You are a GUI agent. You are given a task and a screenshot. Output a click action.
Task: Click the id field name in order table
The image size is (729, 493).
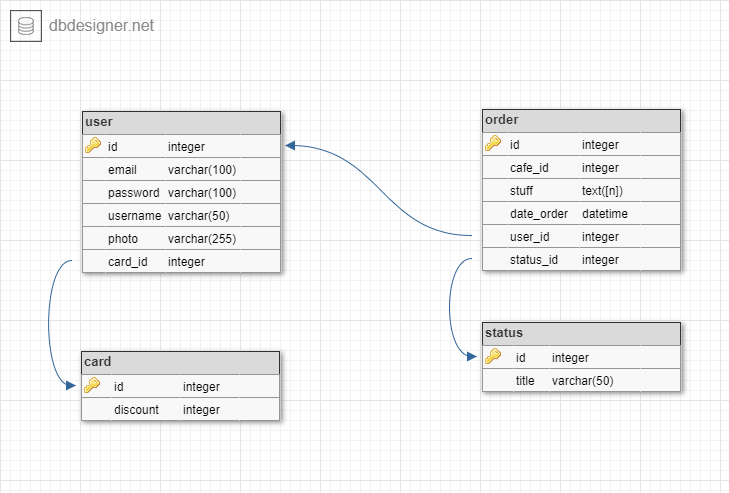tap(514, 145)
